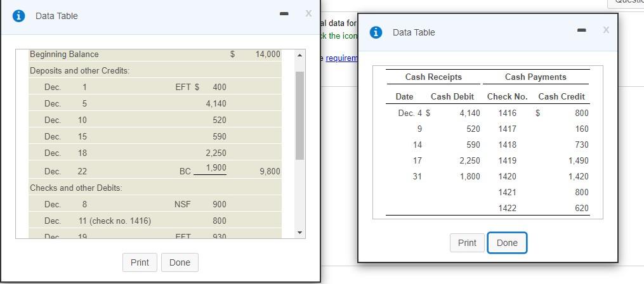
Task: Close the left Data Table dialog
Action: [308, 14]
